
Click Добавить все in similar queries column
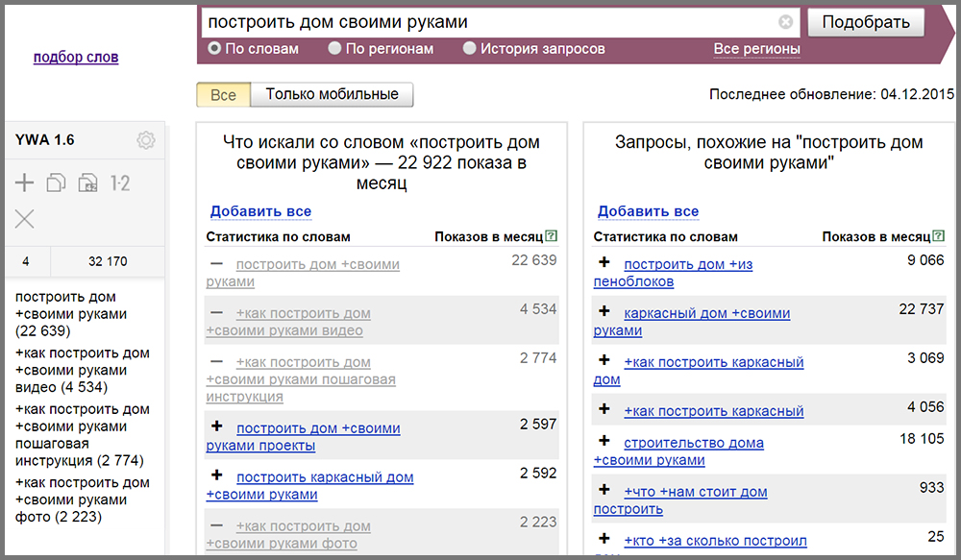click(648, 211)
